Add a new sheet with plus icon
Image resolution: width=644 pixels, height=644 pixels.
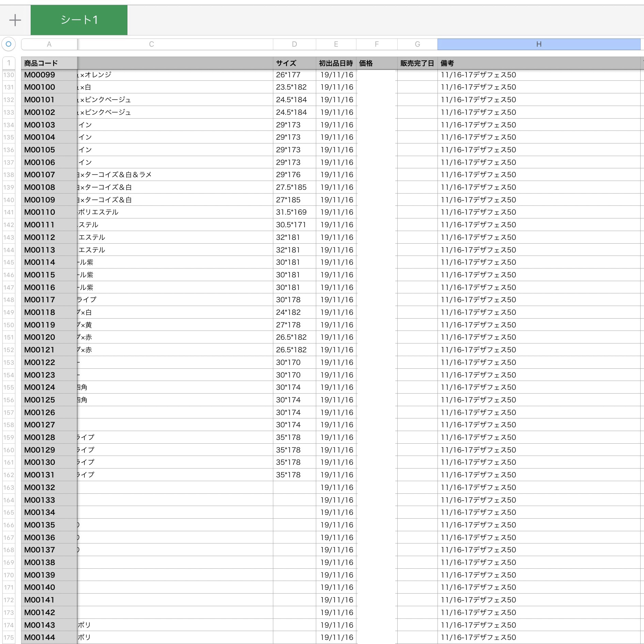coord(15,20)
